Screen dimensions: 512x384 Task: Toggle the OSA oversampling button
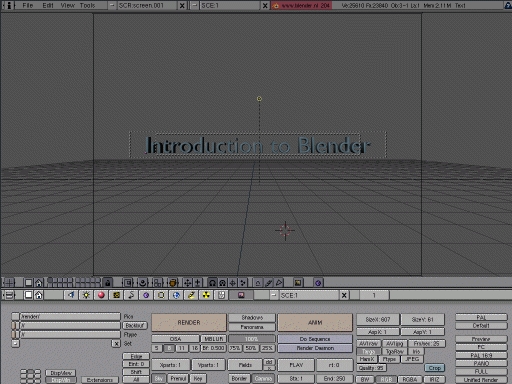[x=175, y=339]
